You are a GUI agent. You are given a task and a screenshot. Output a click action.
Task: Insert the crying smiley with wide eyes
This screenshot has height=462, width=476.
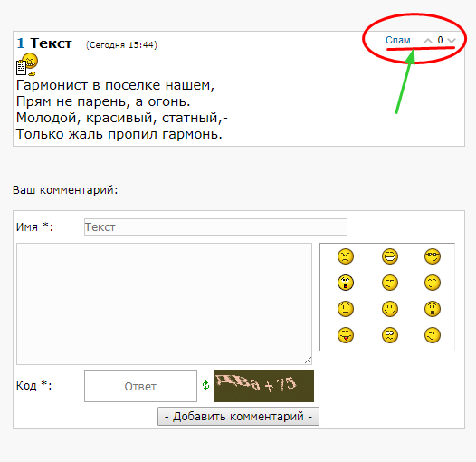(346, 283)
